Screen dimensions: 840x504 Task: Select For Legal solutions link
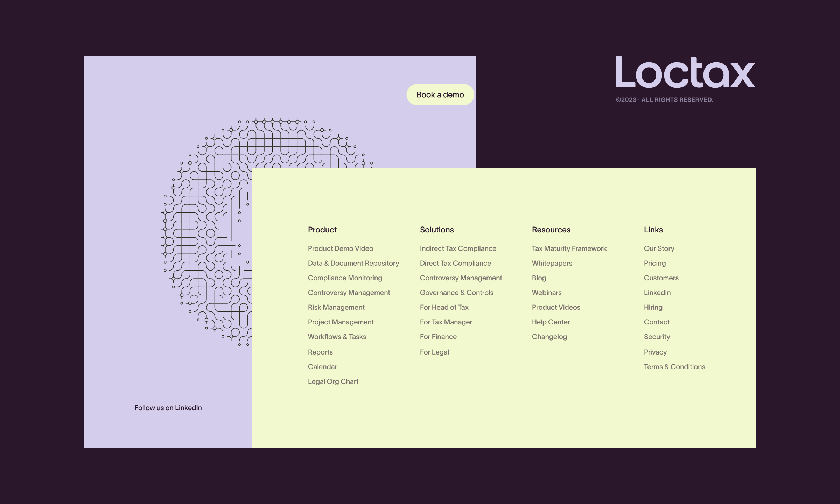coord(434,352)
